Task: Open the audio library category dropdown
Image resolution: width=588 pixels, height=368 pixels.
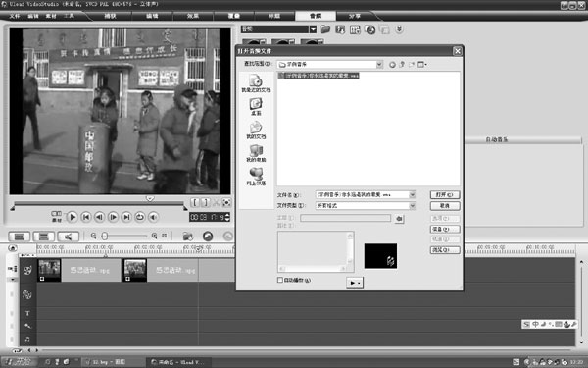Action: (313, 29)
